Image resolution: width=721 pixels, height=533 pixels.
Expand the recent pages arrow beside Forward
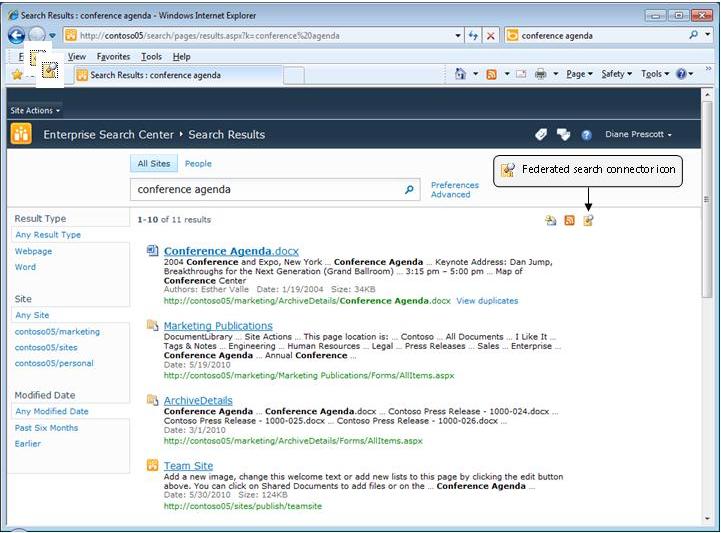[x=53, y=35]
